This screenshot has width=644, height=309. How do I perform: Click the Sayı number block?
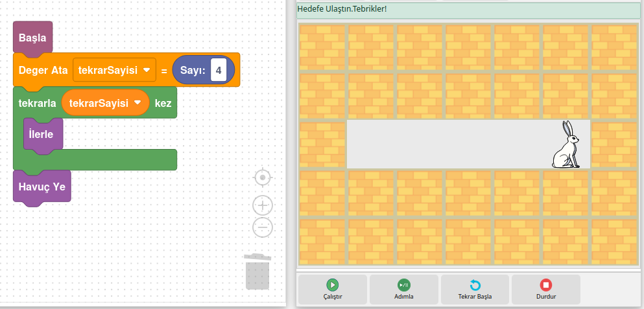[x=191, y=70]
